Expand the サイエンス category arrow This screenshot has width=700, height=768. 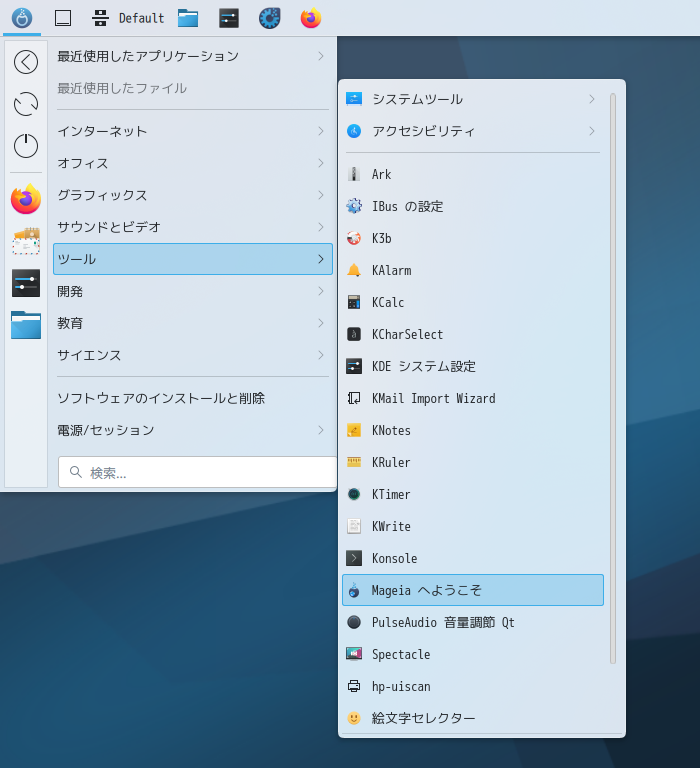[321, 355]
